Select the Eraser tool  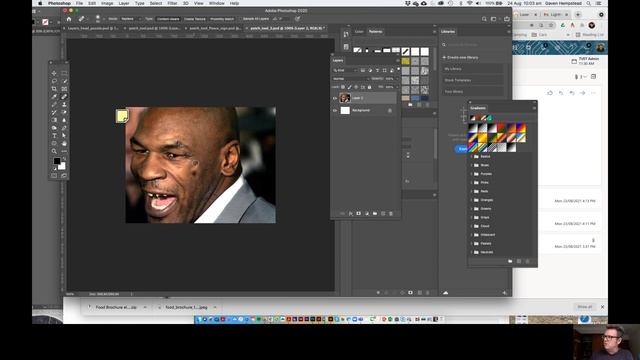[64, 112]
